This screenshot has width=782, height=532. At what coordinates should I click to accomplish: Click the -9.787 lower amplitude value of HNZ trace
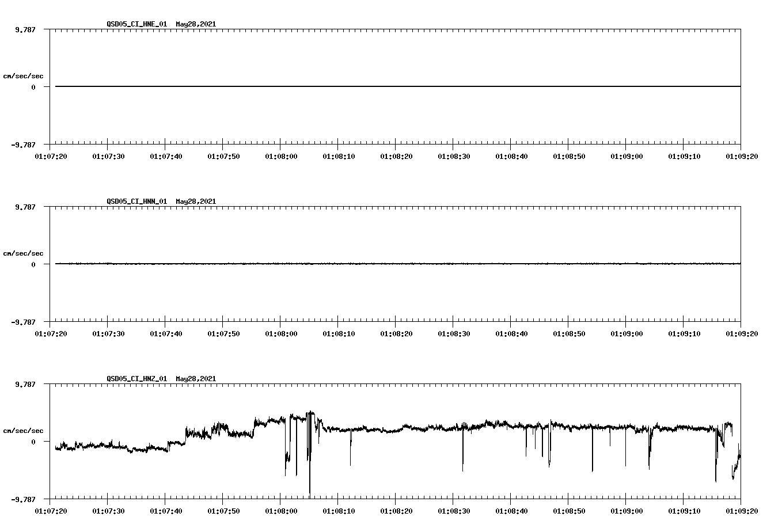(x=23, y=498)
